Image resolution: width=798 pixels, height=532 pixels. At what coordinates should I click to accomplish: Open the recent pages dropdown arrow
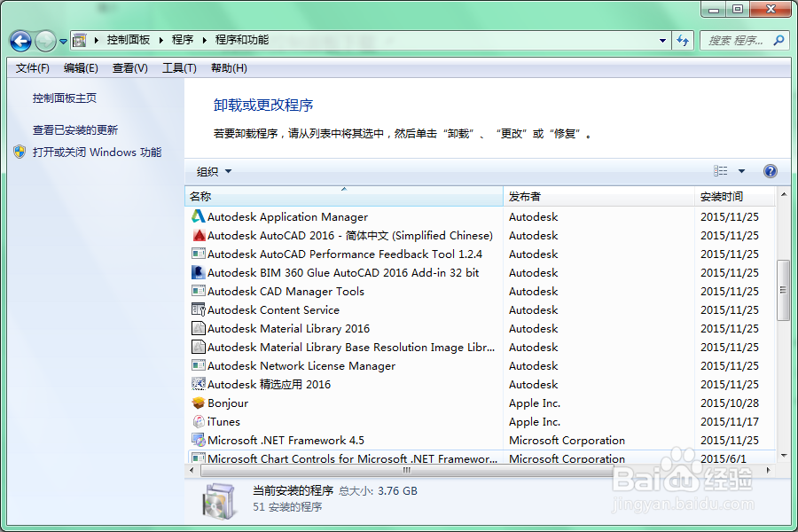(63, 42)
